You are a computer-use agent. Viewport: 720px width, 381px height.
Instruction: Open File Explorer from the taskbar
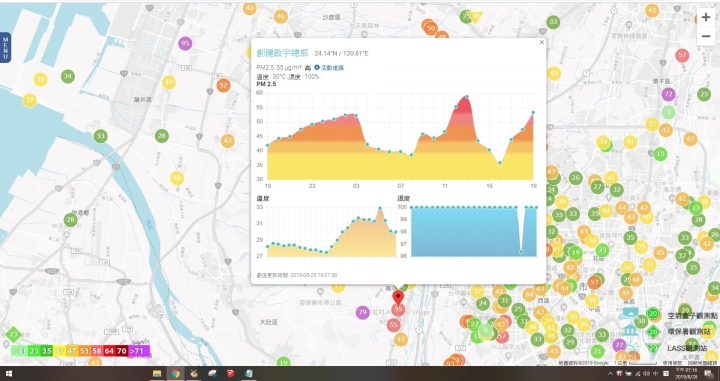point(157,374)
